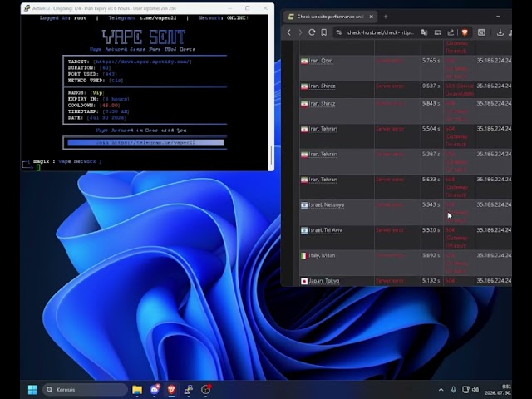Open the browser downloads icon

[x=500, y=32]
